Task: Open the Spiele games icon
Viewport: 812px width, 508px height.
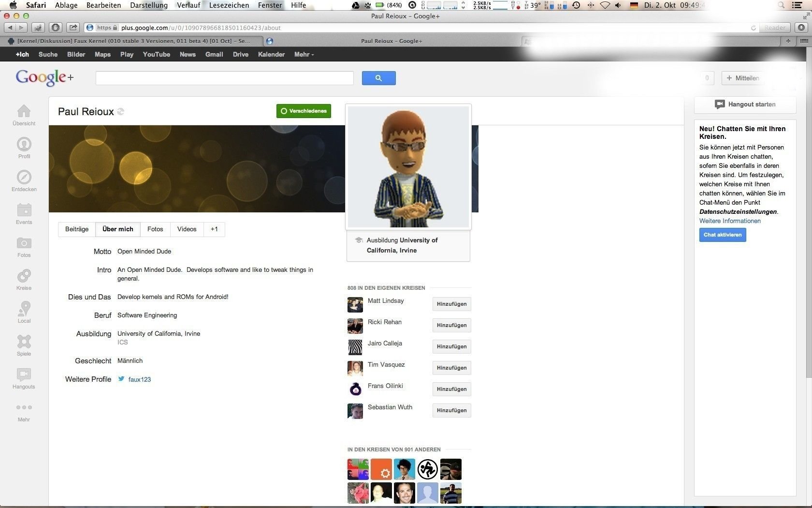Action: point(24,342)
